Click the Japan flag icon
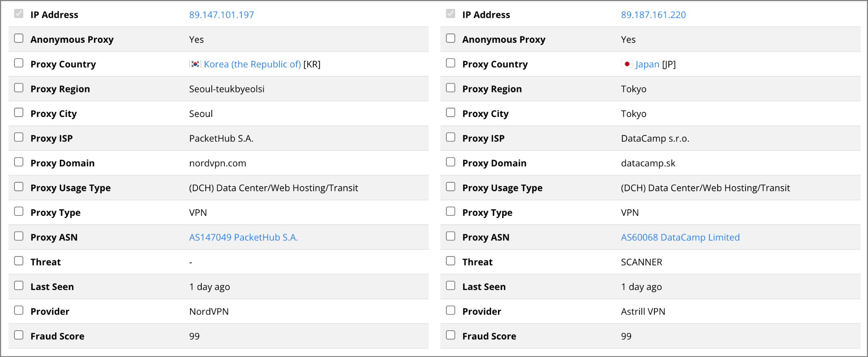Screen dimensions: 868x357 point(627,64)
